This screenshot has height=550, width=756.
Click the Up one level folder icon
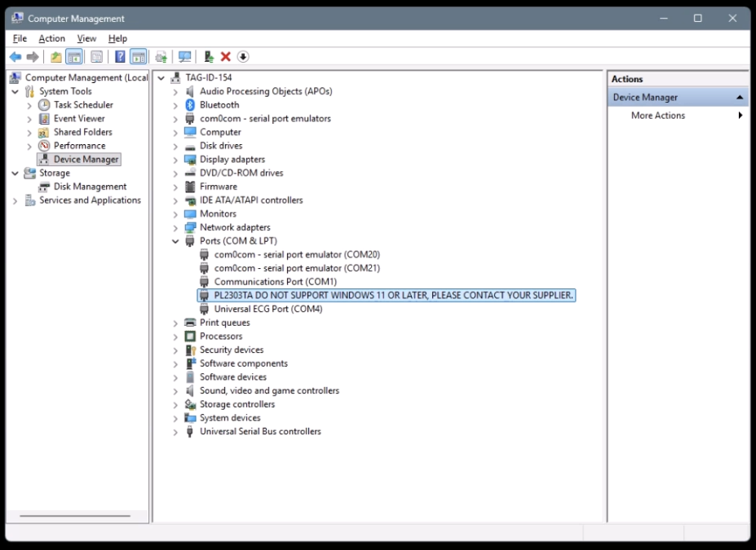pos(55,57)
